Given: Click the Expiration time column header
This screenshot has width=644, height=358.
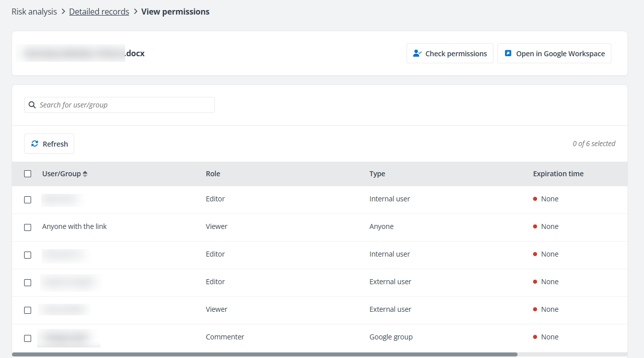Looking at the screenshot, I should (558, 173).
